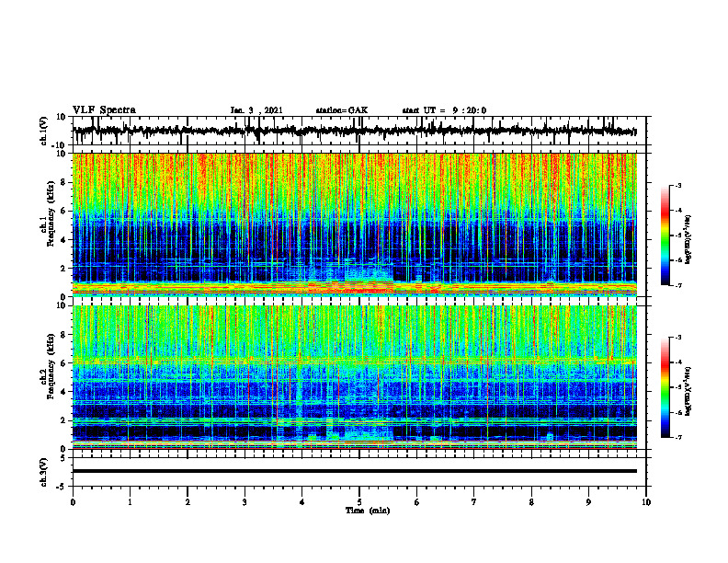
Task: Click the time axis tick label '4'
Action: 301,502
